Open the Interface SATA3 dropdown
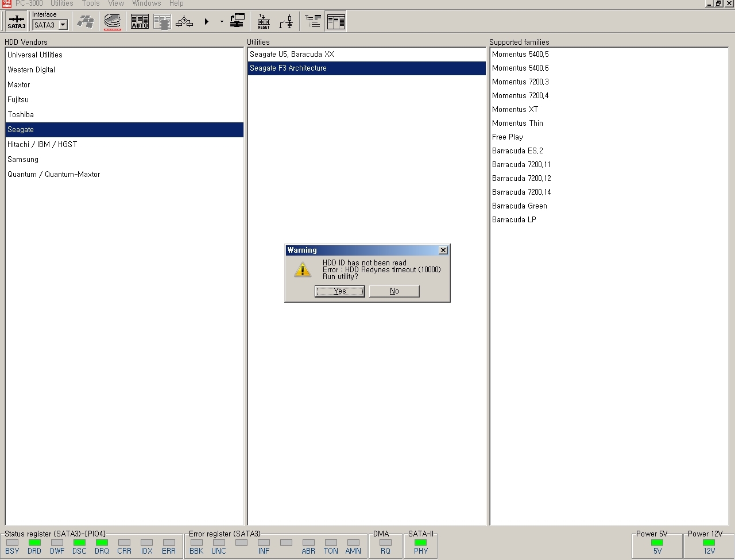Image resolution: width=735 pixels, height=560 pixels. 63,25
